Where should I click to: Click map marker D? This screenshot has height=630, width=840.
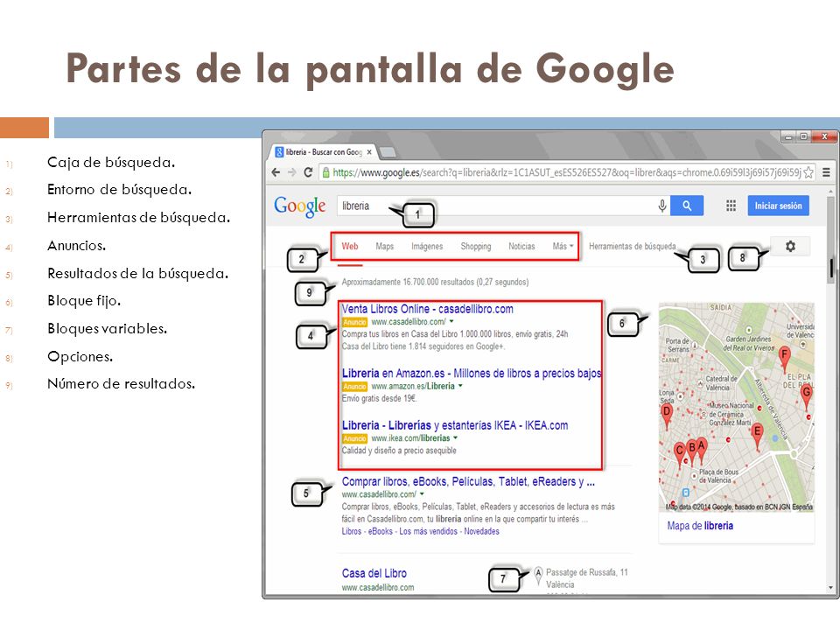pos(667,416)
